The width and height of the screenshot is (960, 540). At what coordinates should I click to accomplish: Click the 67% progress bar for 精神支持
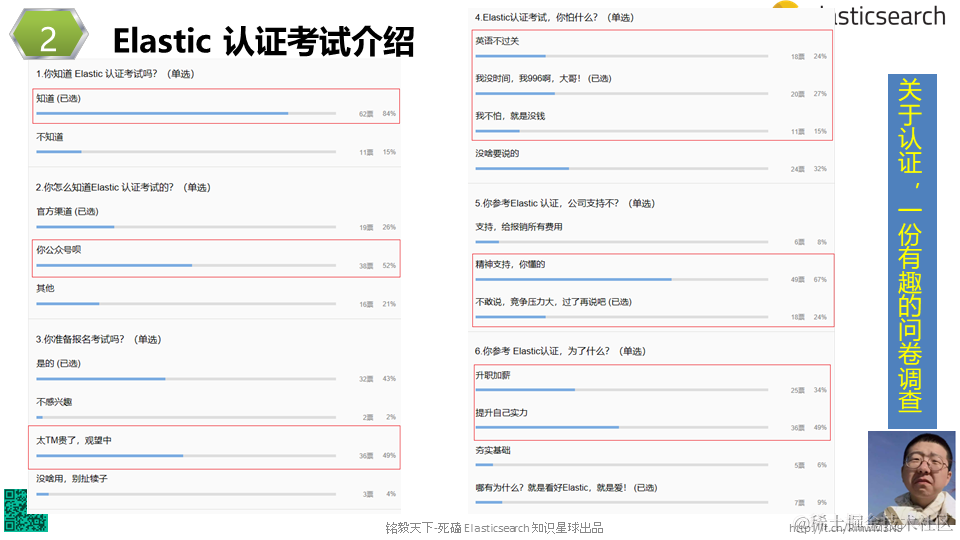[621, 279]
